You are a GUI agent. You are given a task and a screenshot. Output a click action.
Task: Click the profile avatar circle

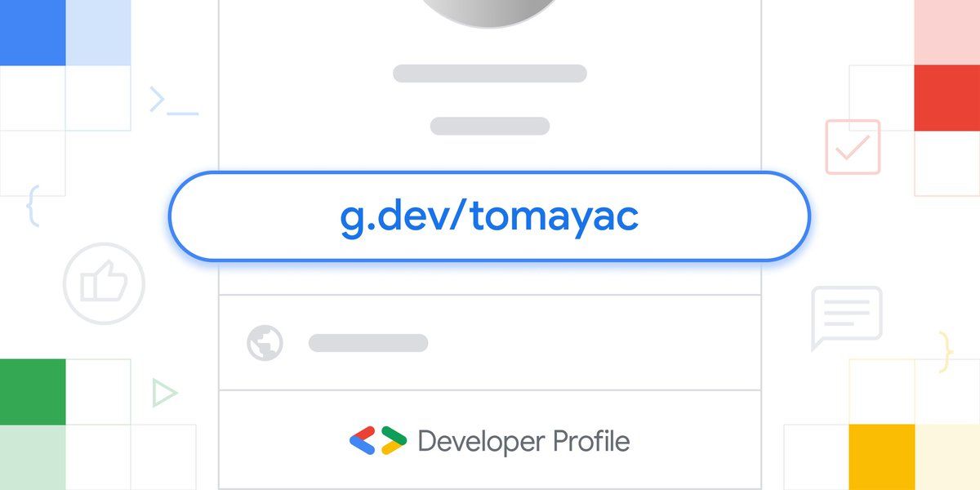tap(489, 11)
